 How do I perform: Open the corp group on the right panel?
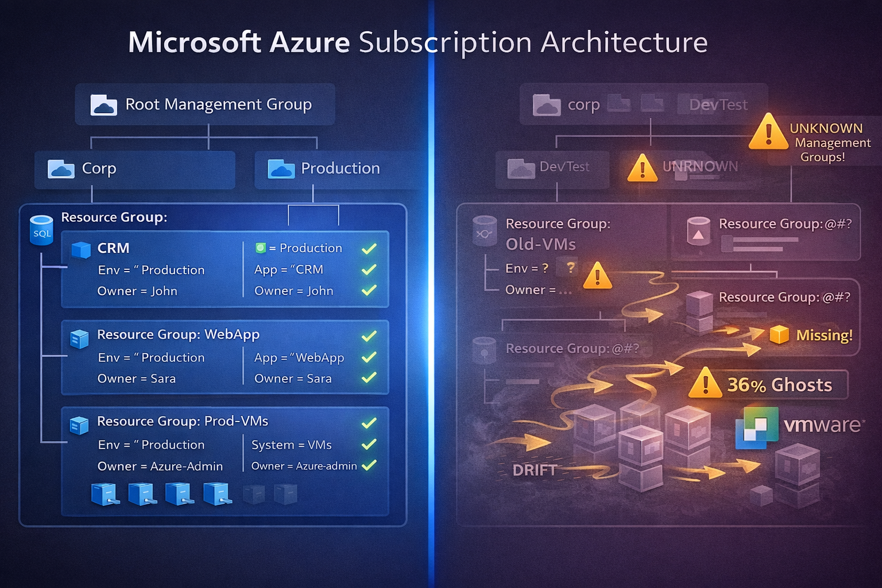click(583, 105)
